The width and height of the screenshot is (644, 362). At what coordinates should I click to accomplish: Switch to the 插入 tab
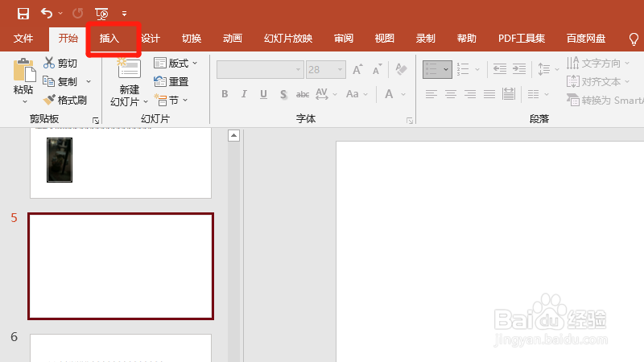point(109,39)
